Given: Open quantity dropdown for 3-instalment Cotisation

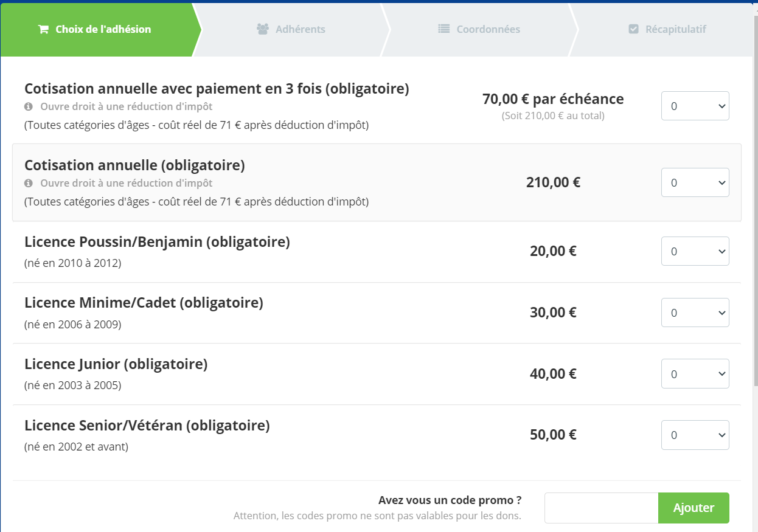Looking at the screenshot, I should tap(695, 106).
